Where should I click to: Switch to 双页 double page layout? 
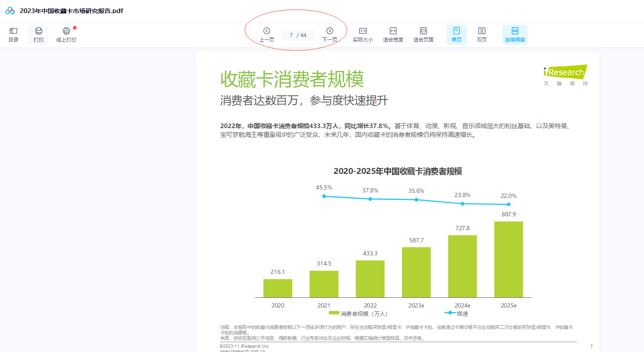[482, 34]
